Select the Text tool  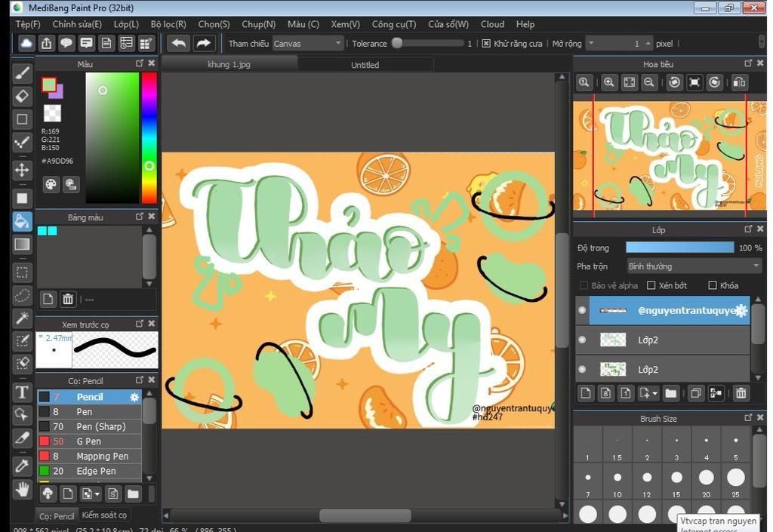22,392
